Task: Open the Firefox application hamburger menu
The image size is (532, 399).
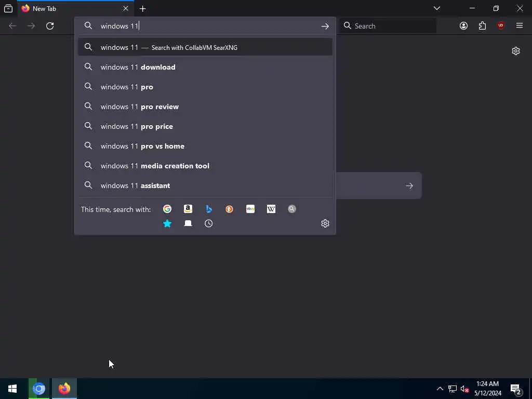Action: point(520,26)
